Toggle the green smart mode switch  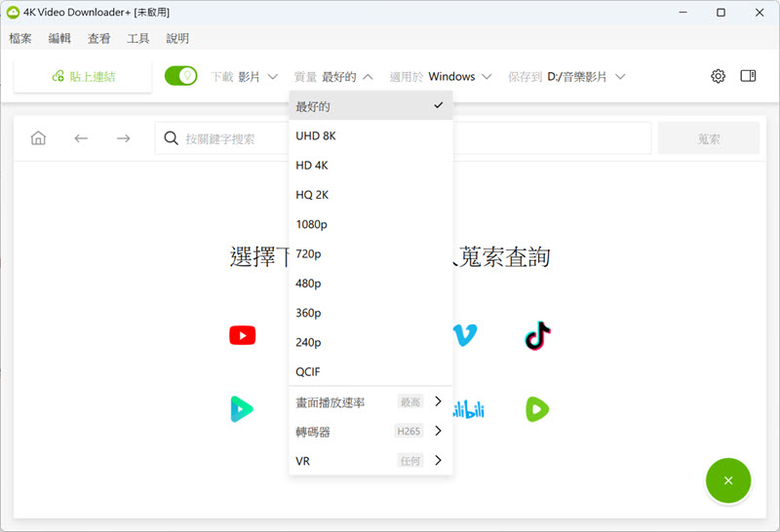[x=181, y=76]
